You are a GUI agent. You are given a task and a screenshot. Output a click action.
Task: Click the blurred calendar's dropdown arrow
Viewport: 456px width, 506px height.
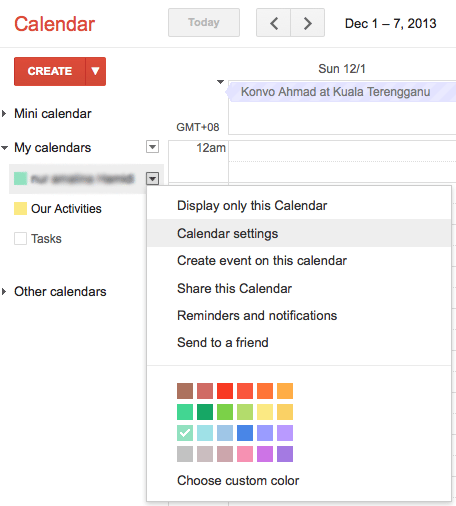(x=152, y=179)
